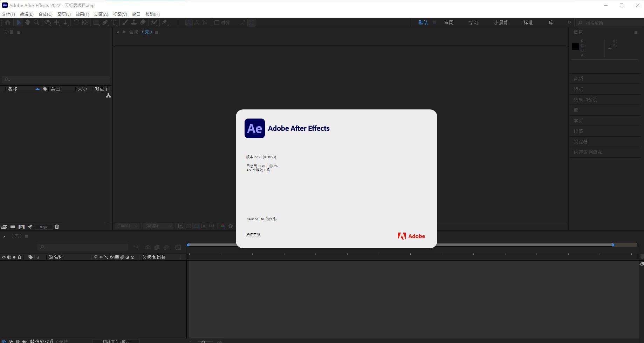Click the 法律声明 link in the About dialog
This screenshot has height=343, width=644.
point(253,234)
